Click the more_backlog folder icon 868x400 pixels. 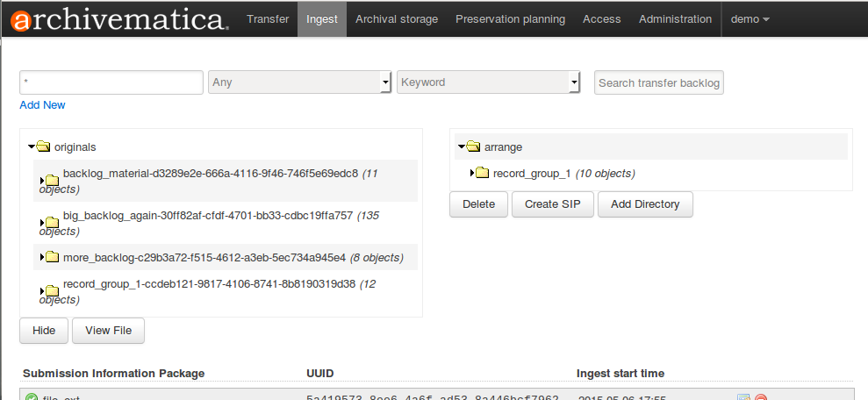pyautogui.click(x=53, y=258)
